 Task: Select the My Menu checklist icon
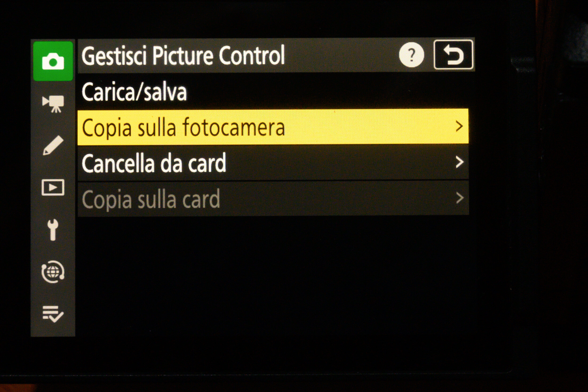tap(53, 314)
